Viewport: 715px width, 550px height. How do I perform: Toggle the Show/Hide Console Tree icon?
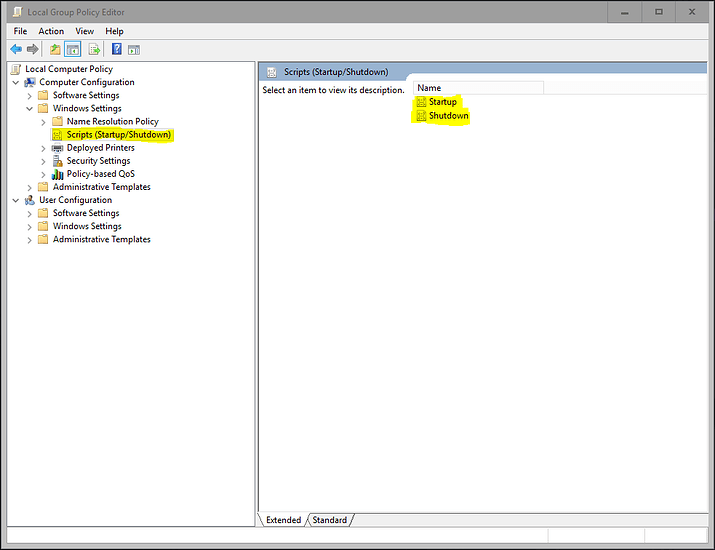(73, 49)
